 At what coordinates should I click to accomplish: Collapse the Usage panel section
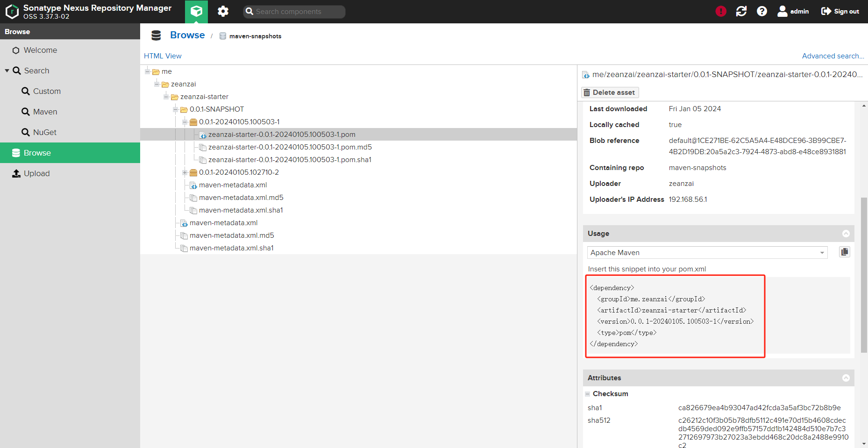pyautogui.click(x=846, y=234)
